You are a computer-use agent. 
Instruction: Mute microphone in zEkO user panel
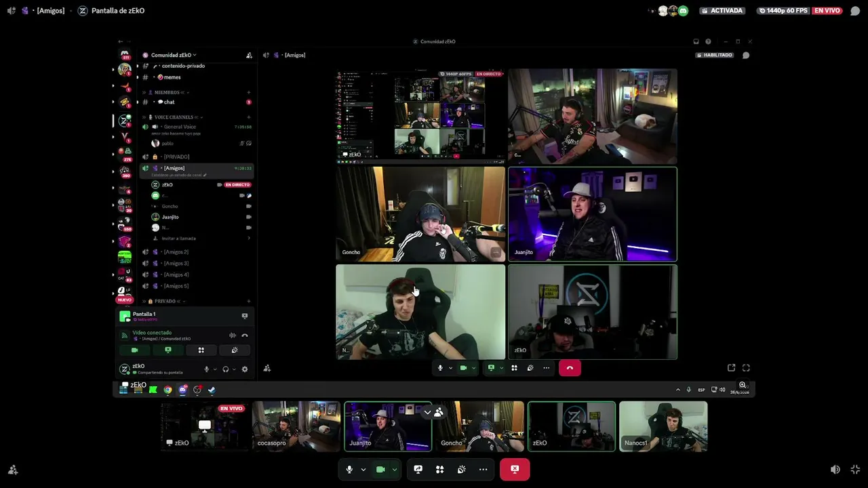coord(207,369)
